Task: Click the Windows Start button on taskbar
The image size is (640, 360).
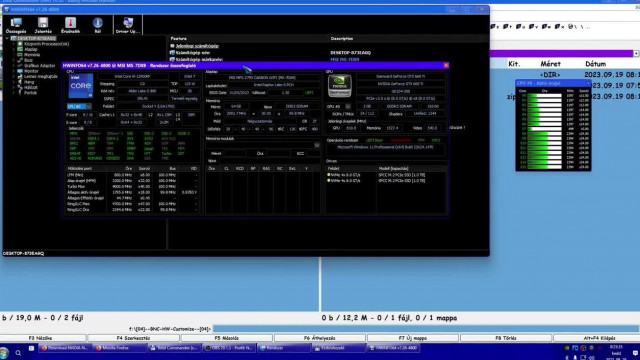Action: pos(4,352)
